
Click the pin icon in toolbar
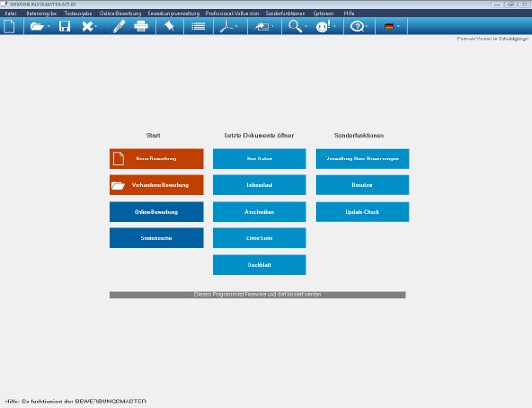point(170,26)
